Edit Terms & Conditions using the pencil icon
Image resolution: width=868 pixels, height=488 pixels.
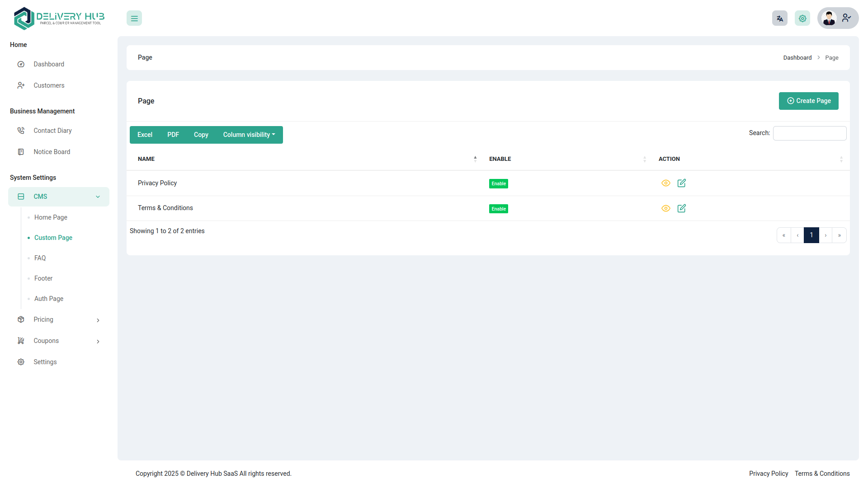click(681, 208)
